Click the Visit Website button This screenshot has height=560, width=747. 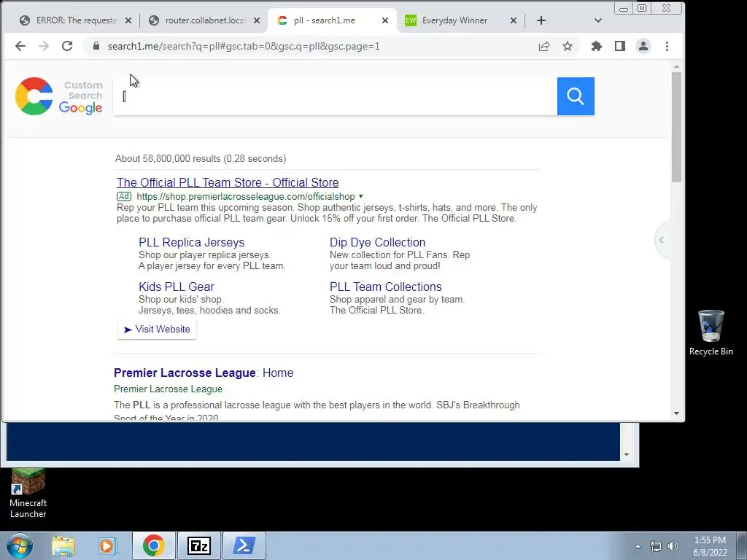[157, 329]
